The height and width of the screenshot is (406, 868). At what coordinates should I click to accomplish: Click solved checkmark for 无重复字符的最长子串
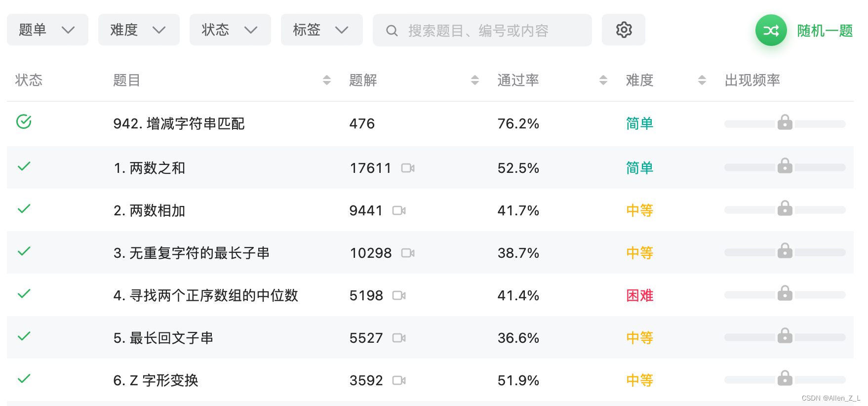point(24,251)
